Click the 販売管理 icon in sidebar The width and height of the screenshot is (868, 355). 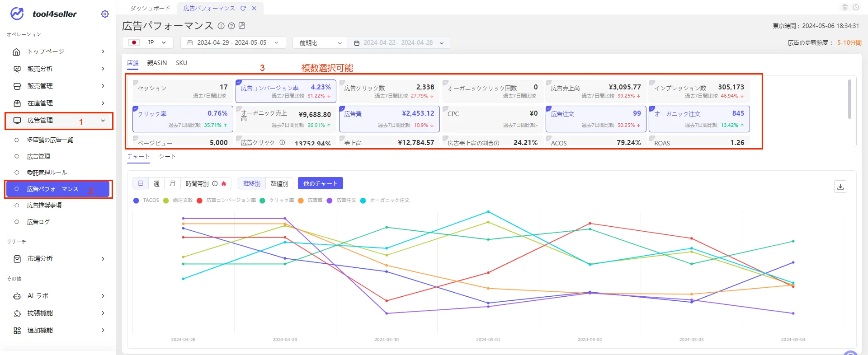pos(17,86)
